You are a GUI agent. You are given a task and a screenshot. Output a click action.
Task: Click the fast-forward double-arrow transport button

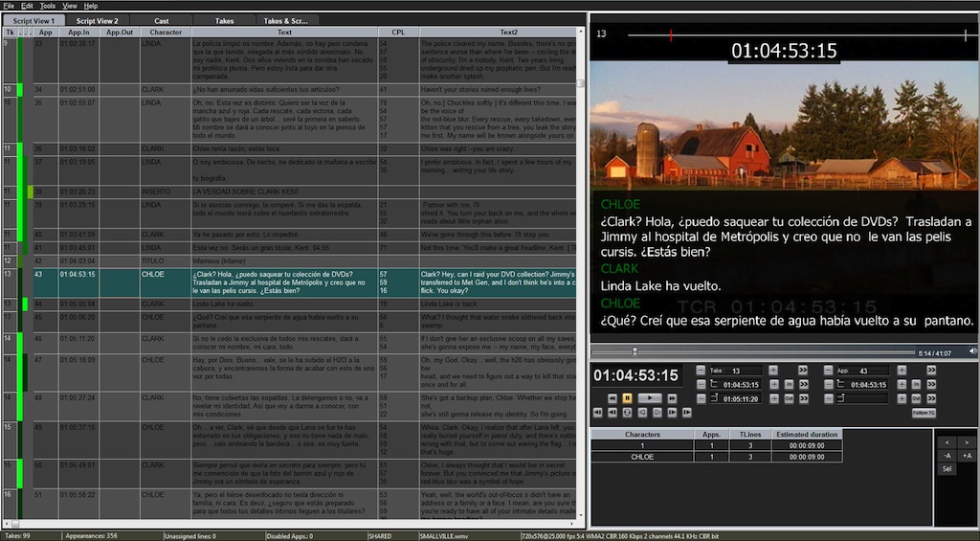click(672, 398)
